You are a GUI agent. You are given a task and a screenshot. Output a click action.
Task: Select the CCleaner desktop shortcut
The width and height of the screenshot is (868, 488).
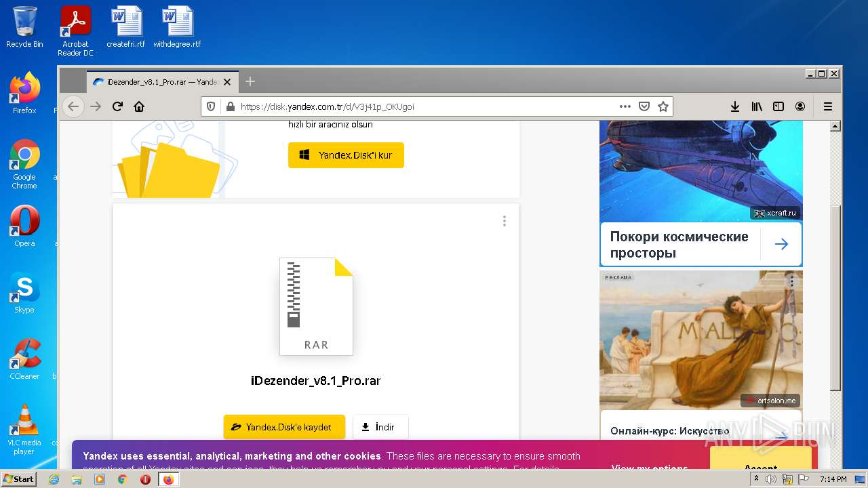pyautogui.click(x=24, y=359)
